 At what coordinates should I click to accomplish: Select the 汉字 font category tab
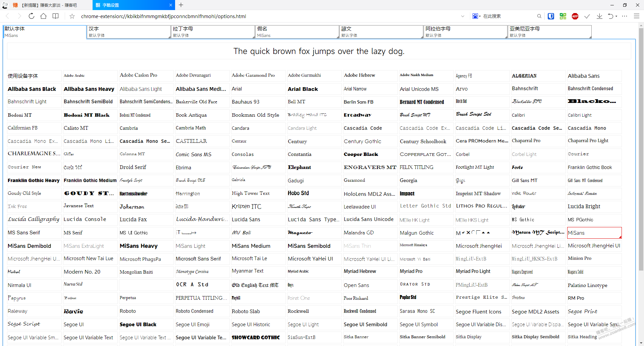(129, 32)
